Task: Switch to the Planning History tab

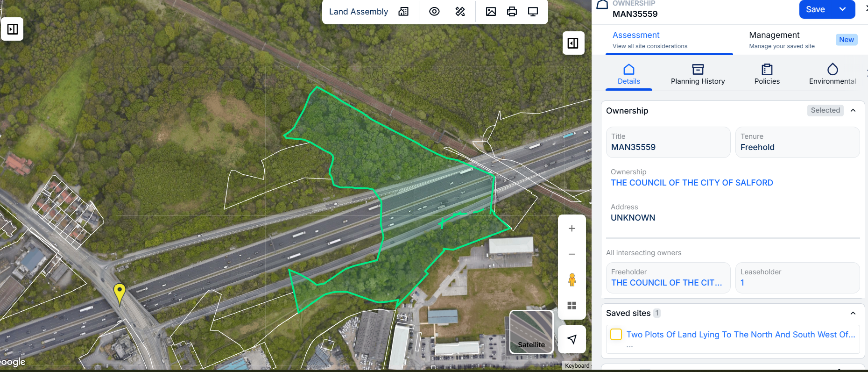Action: pyautogui.click(x=698, y=74)
